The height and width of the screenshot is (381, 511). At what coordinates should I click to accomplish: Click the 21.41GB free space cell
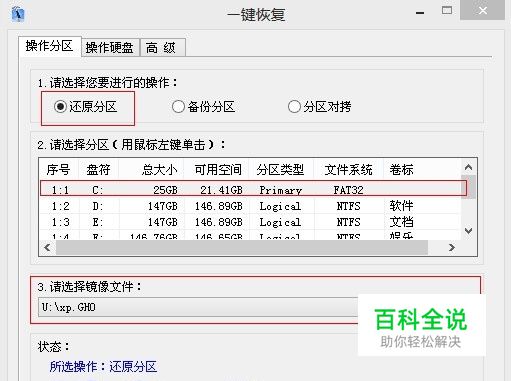click(x=221, y=190)
